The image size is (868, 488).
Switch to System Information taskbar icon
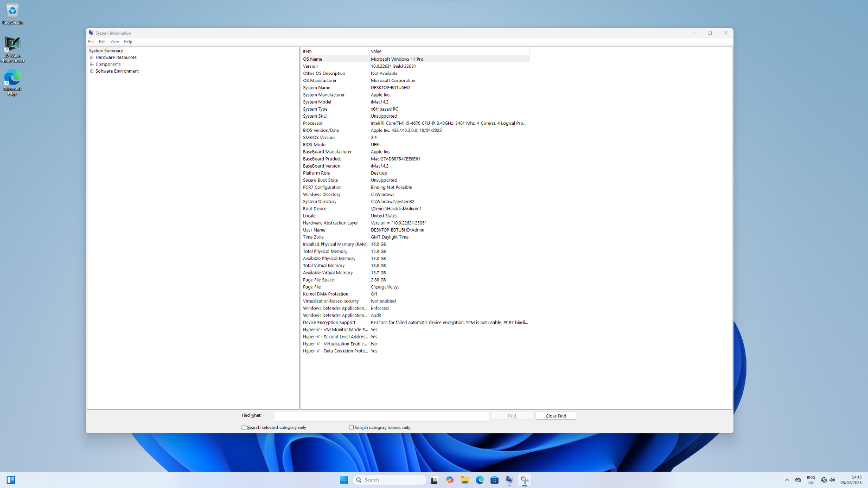point(509,480)
